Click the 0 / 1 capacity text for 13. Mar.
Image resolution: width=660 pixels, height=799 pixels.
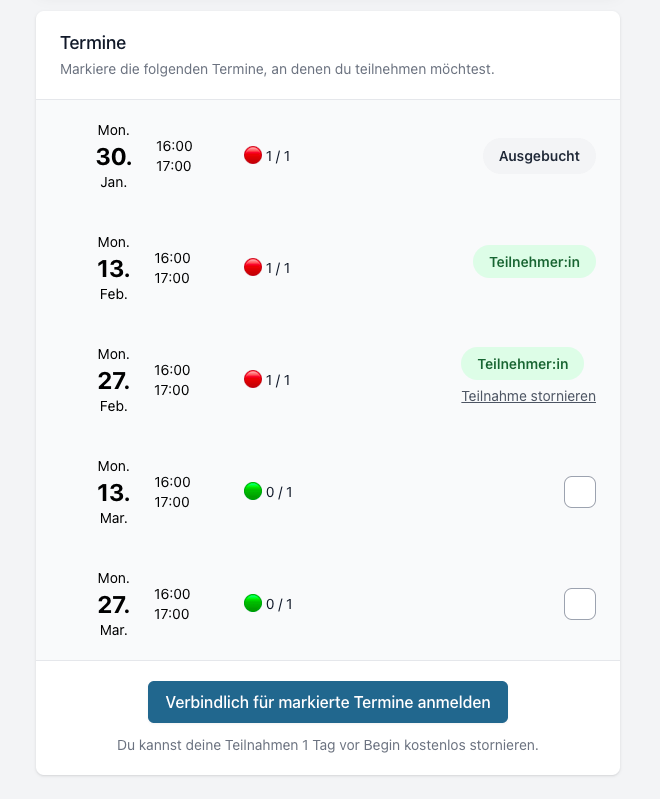[x=279, y=492]
